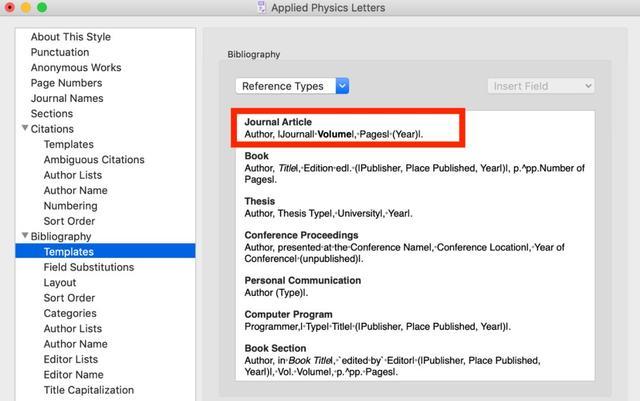
Task: Select Sections in sidebar
Action: pyautogui.click(x=52, y=114)
